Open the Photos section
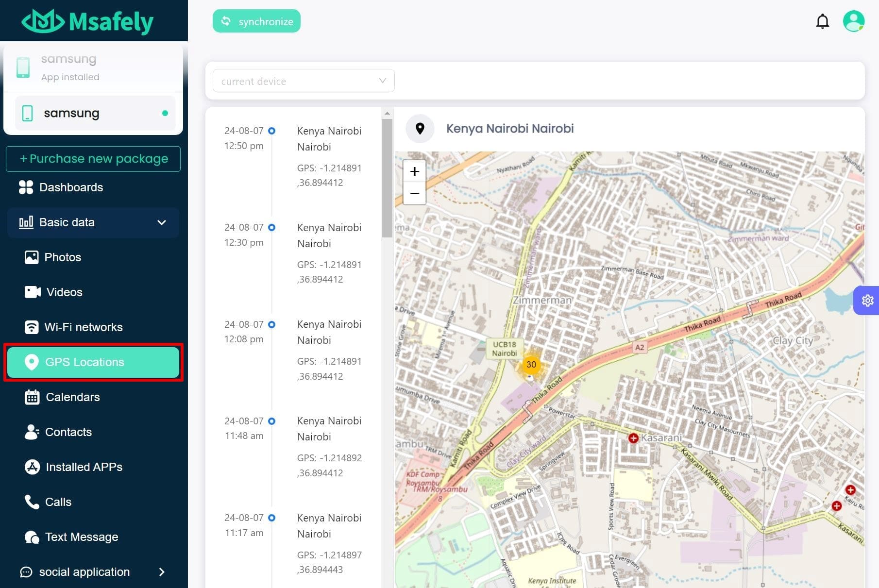 click(x=63, y=257)
